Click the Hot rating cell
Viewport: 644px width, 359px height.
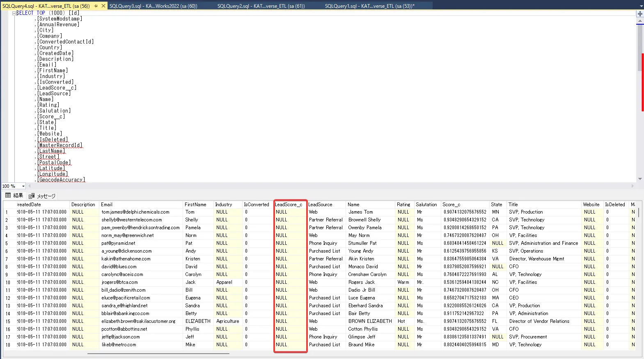click(x=404, y=322)
